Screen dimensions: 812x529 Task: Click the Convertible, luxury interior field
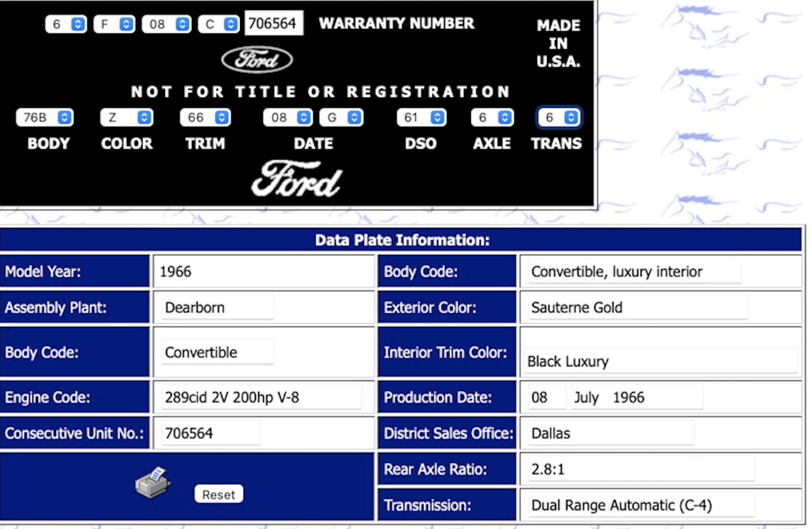click(x=634, y=271)
